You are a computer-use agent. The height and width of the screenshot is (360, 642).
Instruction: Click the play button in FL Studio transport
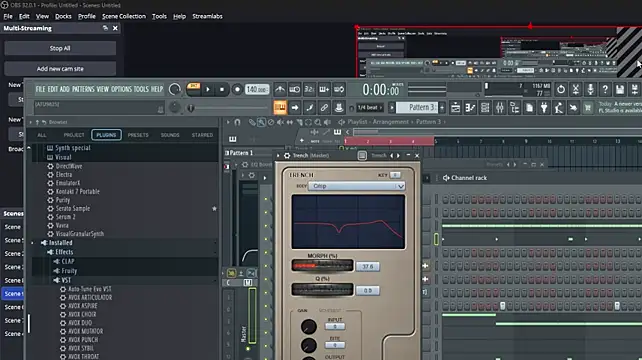click(x=208, y=89)
